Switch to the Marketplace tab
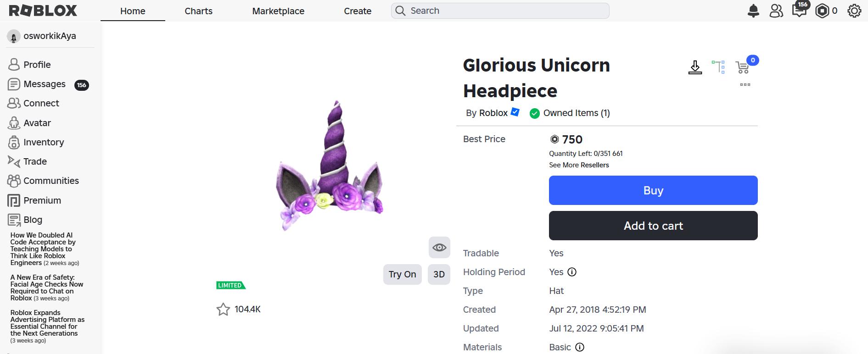868x354 pixels. point(278,11)
